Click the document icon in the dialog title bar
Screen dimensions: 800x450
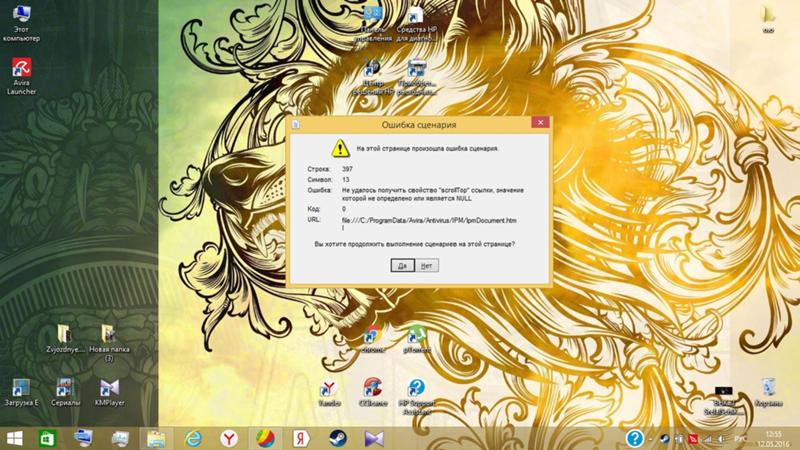pyautogui.click(x=295, y=124)
